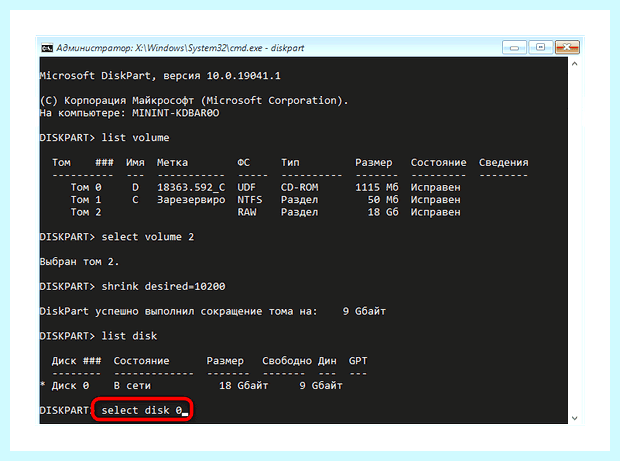Click the '18 Гб' size value
Image resolution: width=620 pixels, height=461 pixels.
pyautogui.click(x=383, y=212)
